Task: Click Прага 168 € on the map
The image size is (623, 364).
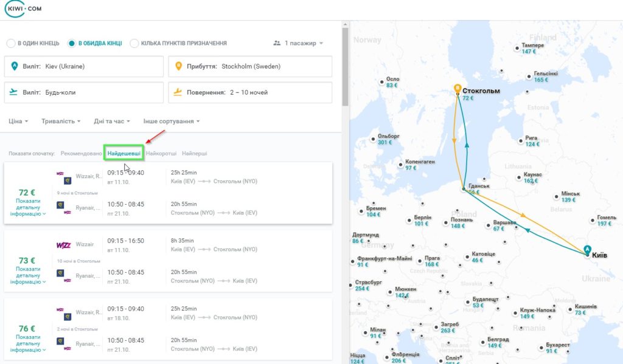Action: (429, 261)
